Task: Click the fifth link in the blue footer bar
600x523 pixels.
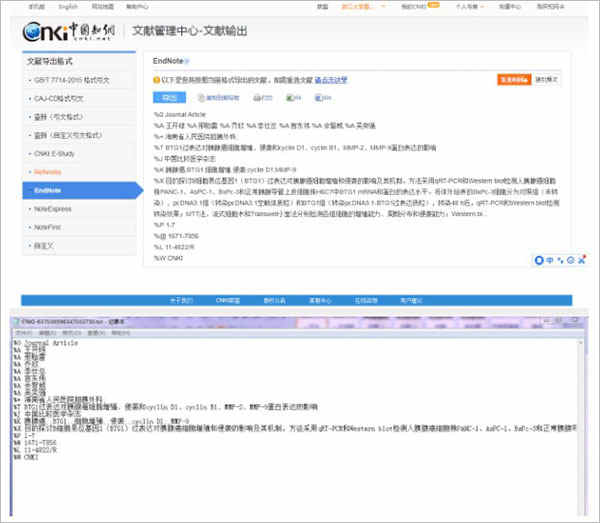Action: tap(366, 300)
